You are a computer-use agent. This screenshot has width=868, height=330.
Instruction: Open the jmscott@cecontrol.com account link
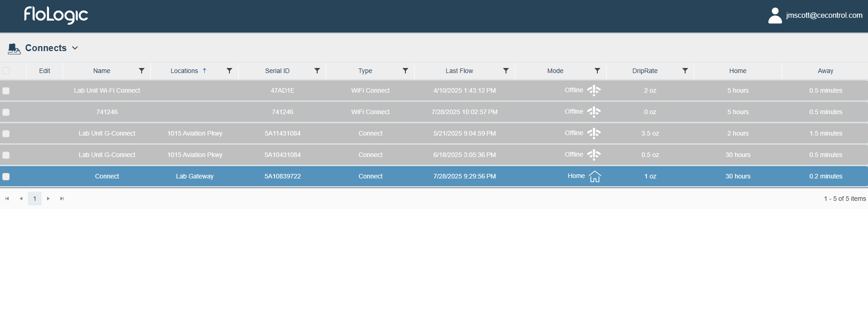[824, 16]
